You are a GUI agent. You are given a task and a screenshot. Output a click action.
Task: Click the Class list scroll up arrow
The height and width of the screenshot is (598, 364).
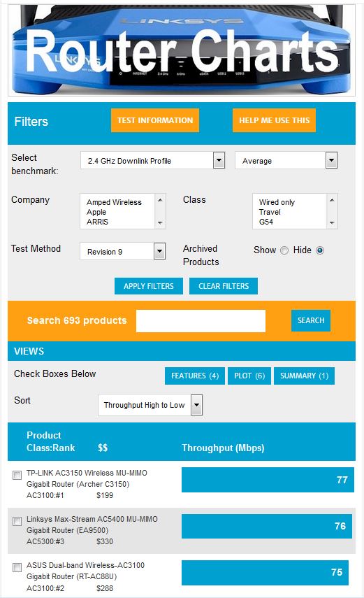(x=332, y=200)
